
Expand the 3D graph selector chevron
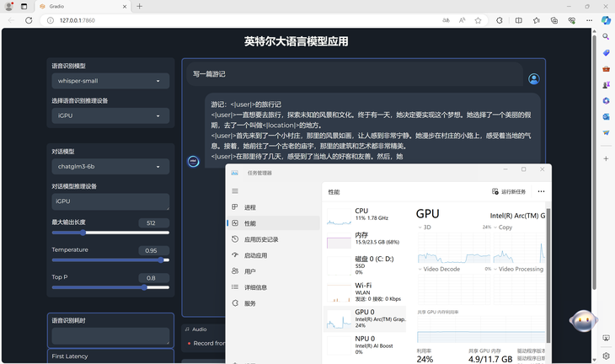pyautogui.click(x=420, y=227)
